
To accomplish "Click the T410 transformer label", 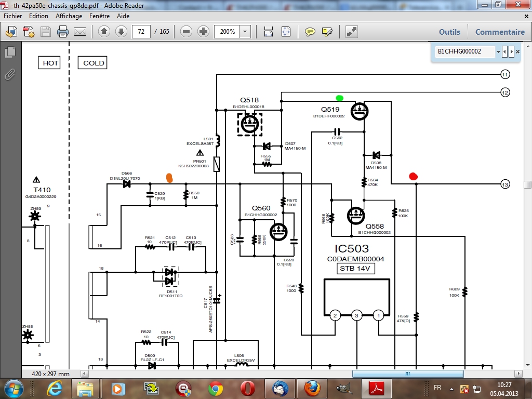I will click(42, 190).
